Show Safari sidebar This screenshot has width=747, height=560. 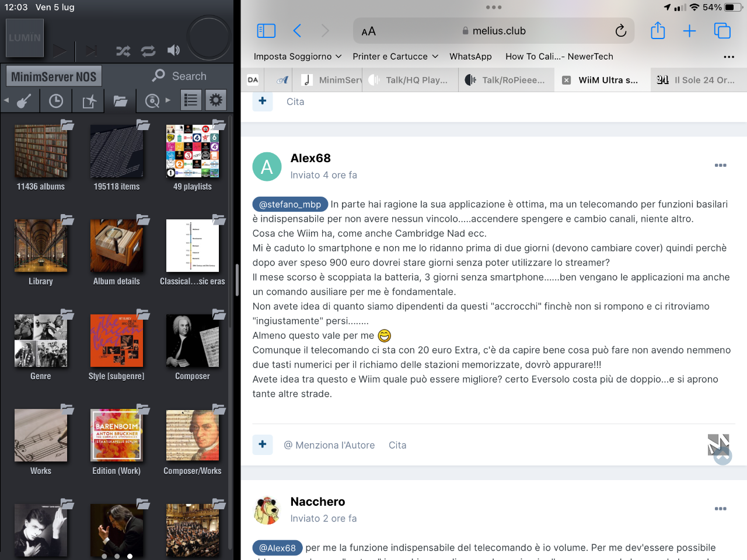pyautogui.click(x=266, y=31)
